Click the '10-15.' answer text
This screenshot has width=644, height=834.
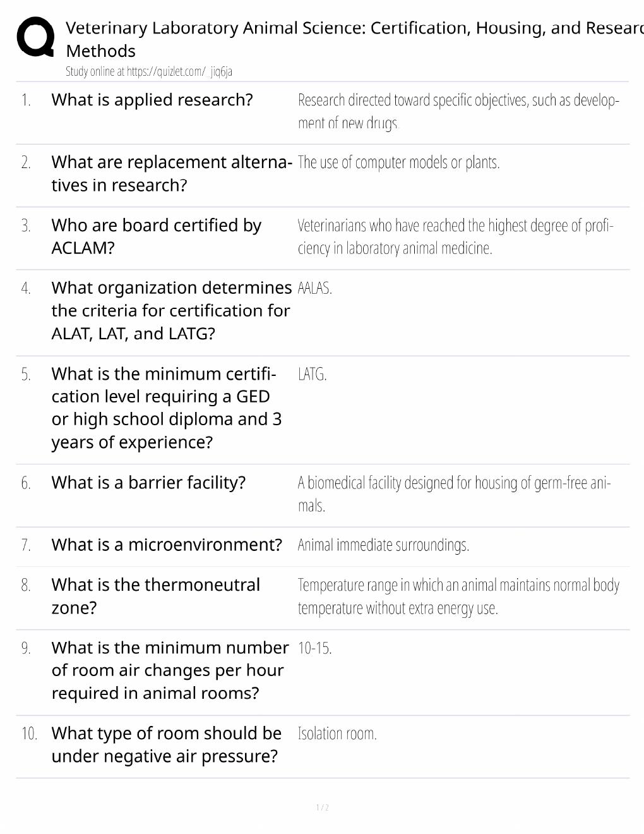pyautogui.click(x=314, y=648)
